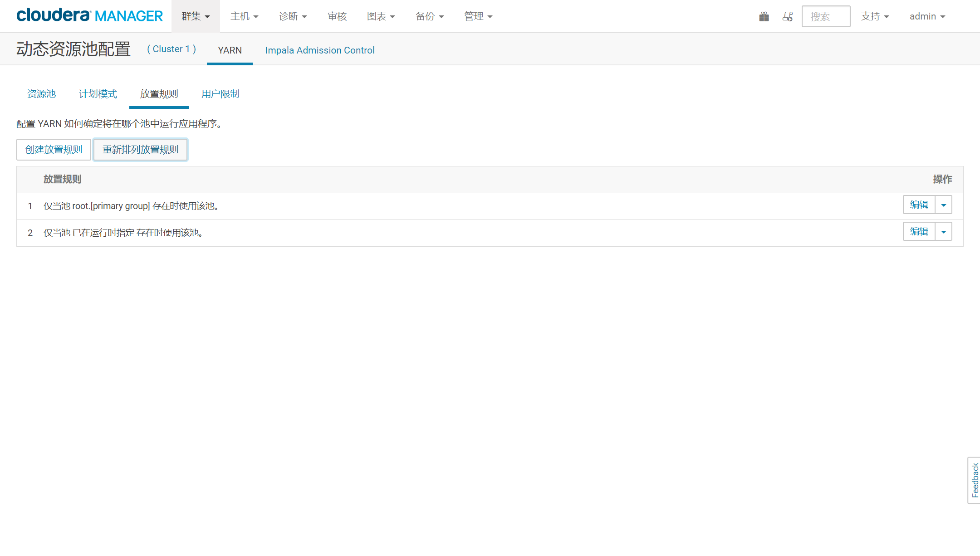Screen dimensions: 980x556
Task: Open the 诊断 menu
Action: click(293, 16)
